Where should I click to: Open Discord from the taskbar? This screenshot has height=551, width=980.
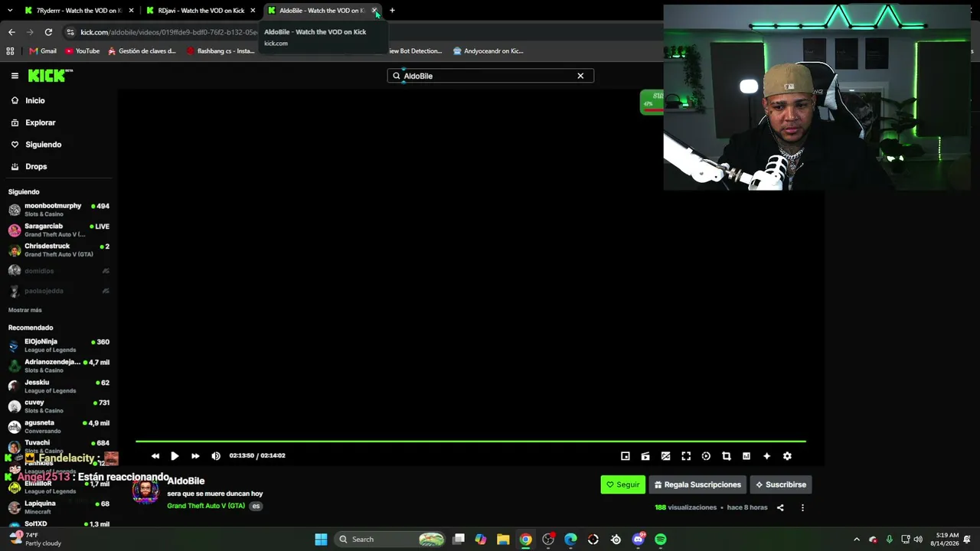click(x=639, y=540)
